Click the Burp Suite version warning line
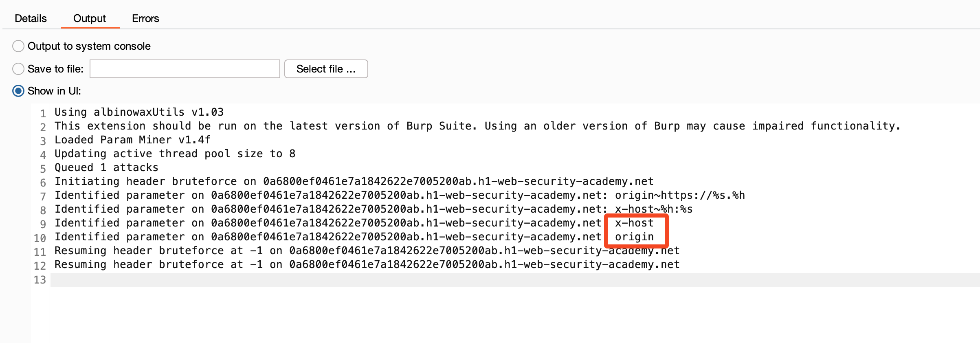Screen dimensions: 980x343 click(477, 126)
